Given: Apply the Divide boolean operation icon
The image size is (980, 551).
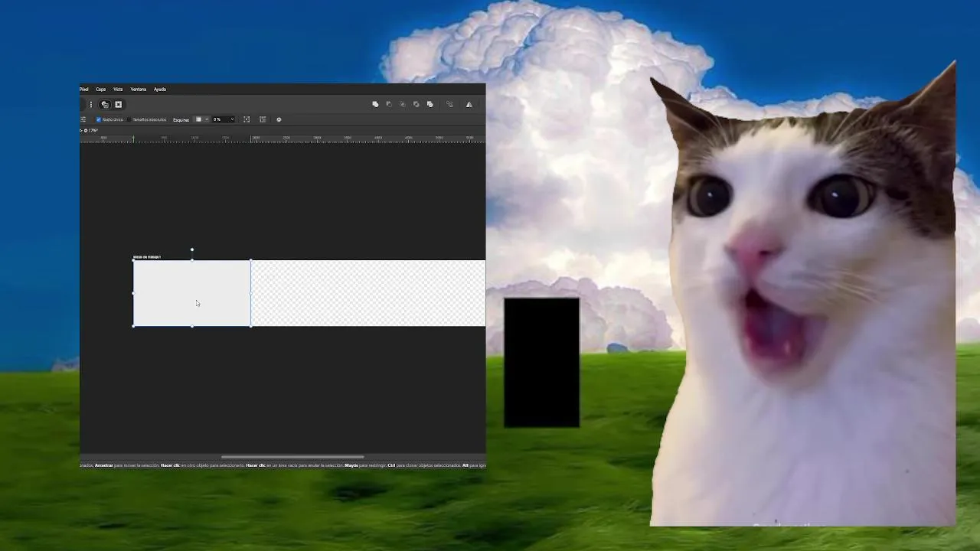Looking at the screenshot, I should (430, 104).
